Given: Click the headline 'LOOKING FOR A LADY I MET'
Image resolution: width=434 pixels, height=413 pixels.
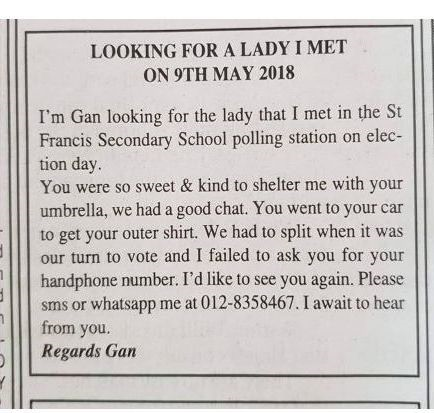Looking at the screenshot, I should tap(219, 50).
